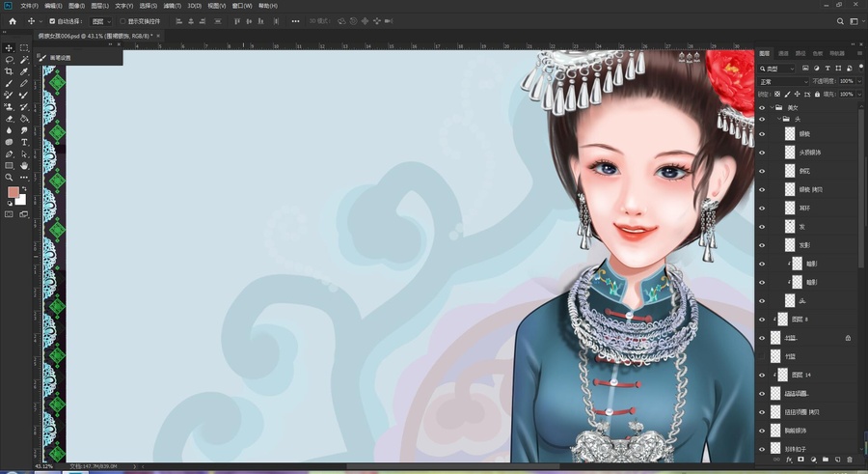The image size is (868, 474).
Task: Hide the 图层 8 layer eye
Action: (762, 320)
